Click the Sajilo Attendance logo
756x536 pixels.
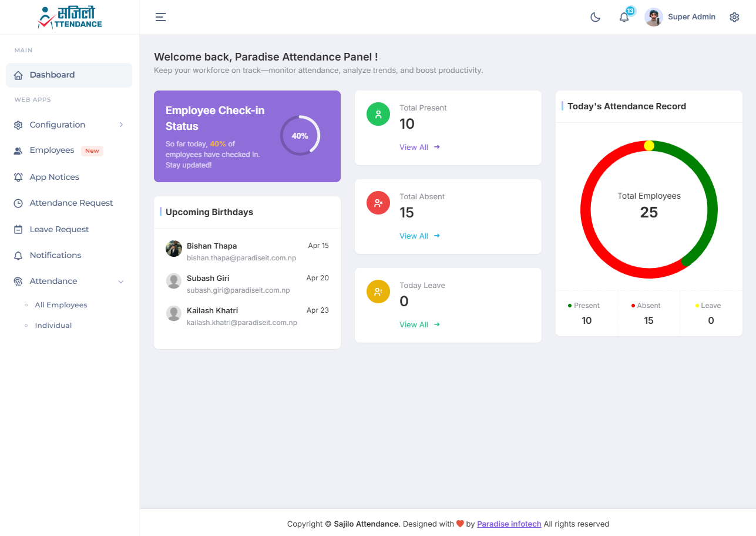pos(69,18)
